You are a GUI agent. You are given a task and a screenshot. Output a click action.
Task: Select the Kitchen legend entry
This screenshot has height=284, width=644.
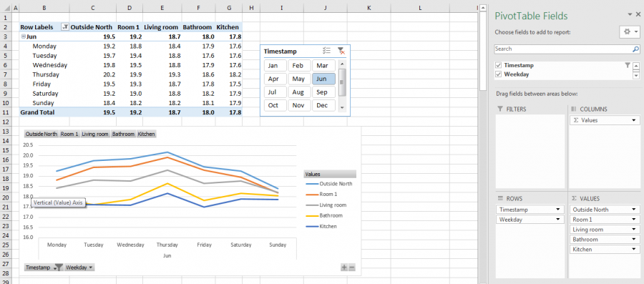[321, 226]
